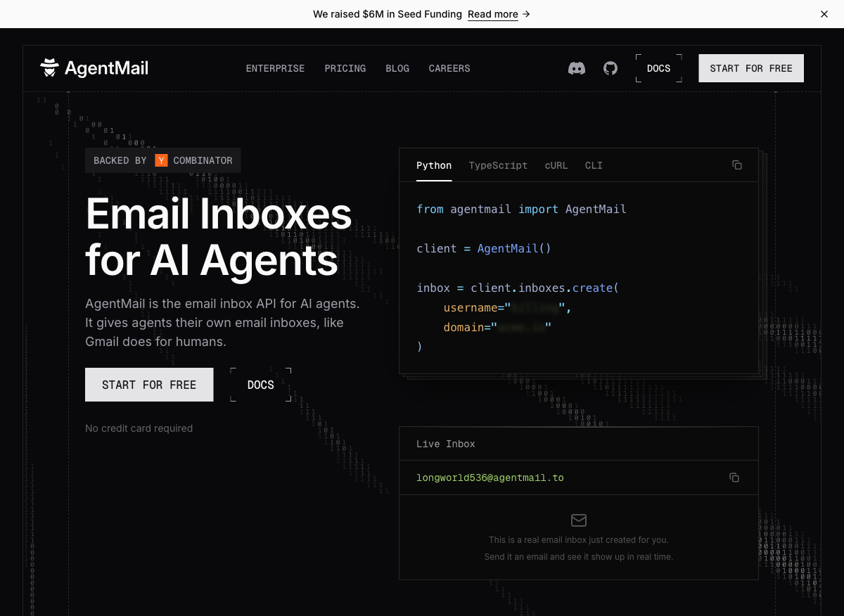Click the envelope icon in the Live Inbox
The width and height of the screenshot is (844, 616).
tap(579, 520)
